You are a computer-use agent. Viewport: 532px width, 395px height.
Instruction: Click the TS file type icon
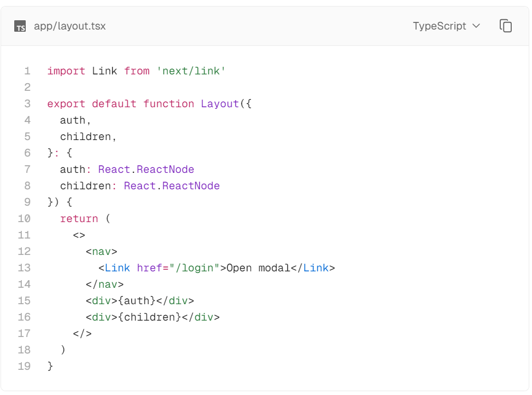(20, 26)
